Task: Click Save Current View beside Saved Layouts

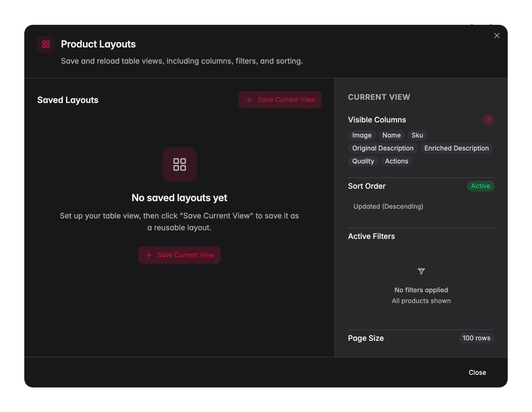Action: (x=280, y=100)
